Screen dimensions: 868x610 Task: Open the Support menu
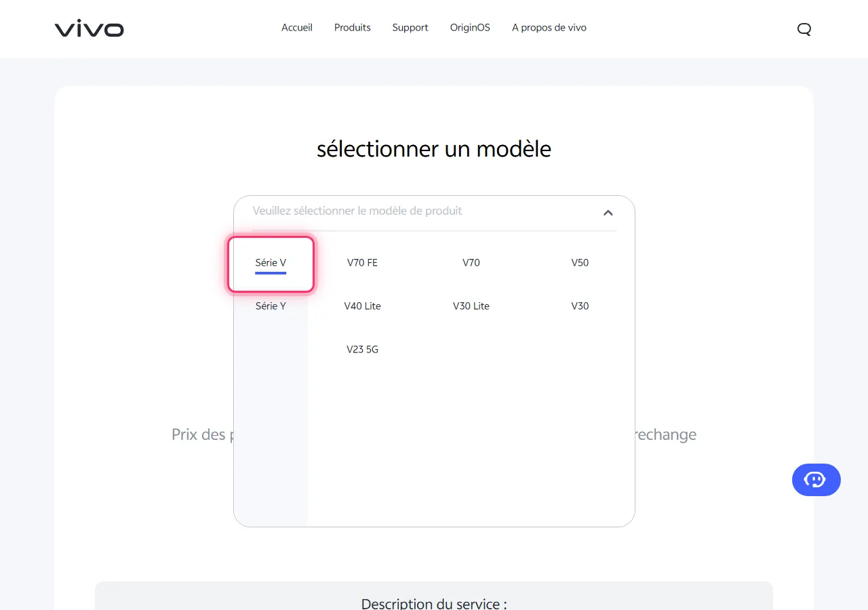(410, 28)
